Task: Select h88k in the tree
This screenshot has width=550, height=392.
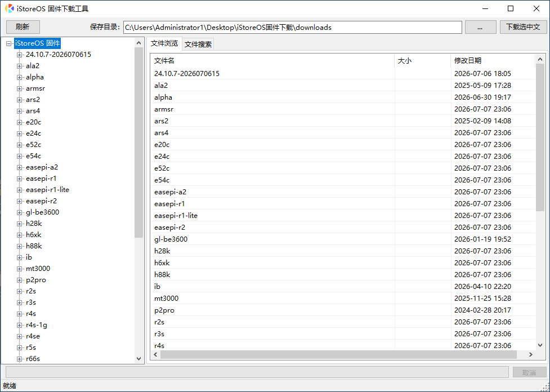Action: pyautogui.click(x=34, y=246)
